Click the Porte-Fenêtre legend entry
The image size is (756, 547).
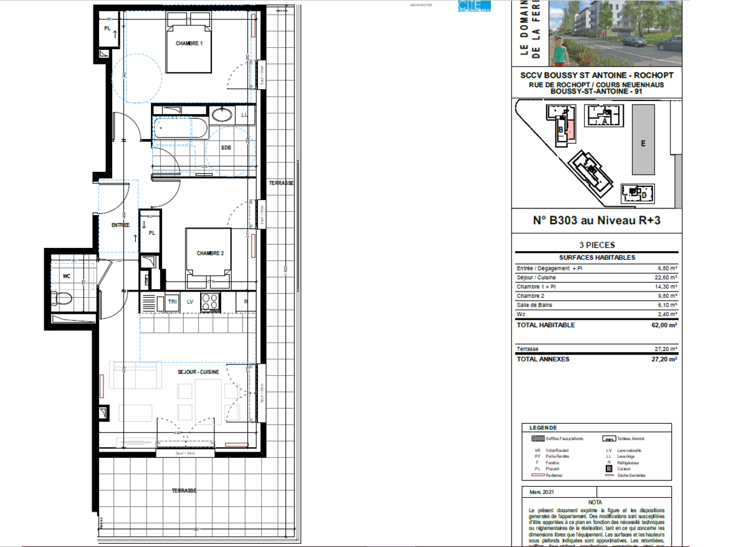coord(558,457)
